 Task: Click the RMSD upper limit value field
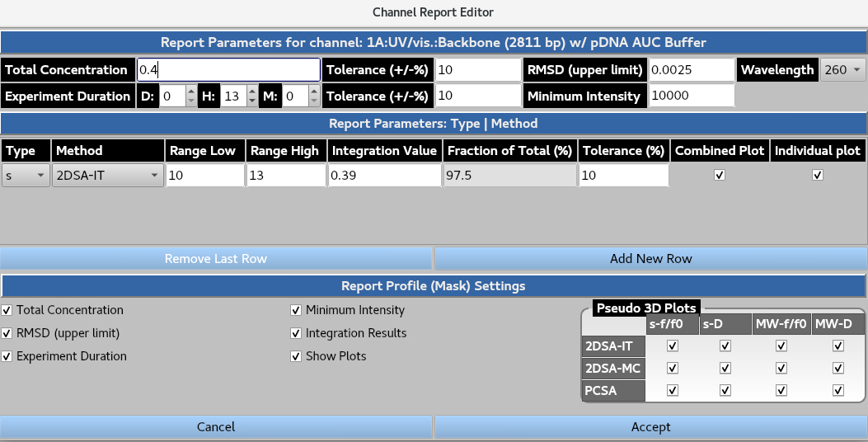pos(691,70)
